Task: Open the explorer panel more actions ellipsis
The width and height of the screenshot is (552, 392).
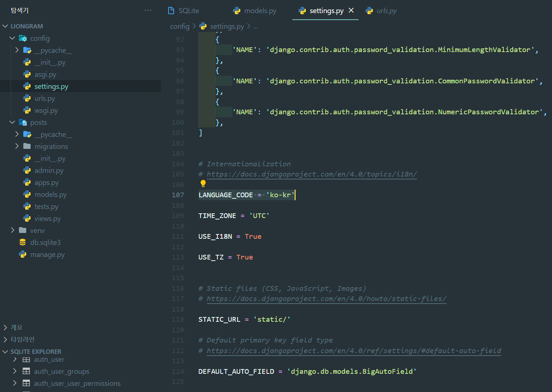Action: point(148,10)
